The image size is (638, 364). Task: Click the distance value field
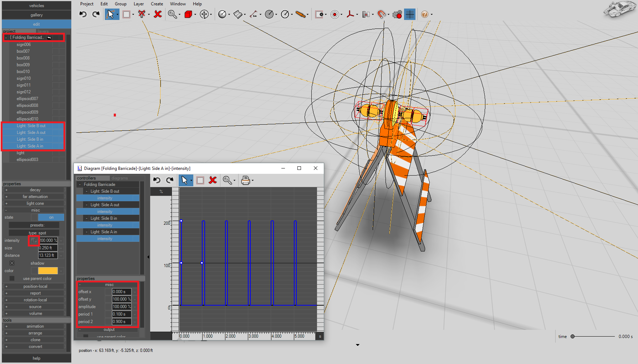click(x=48, y=256)
